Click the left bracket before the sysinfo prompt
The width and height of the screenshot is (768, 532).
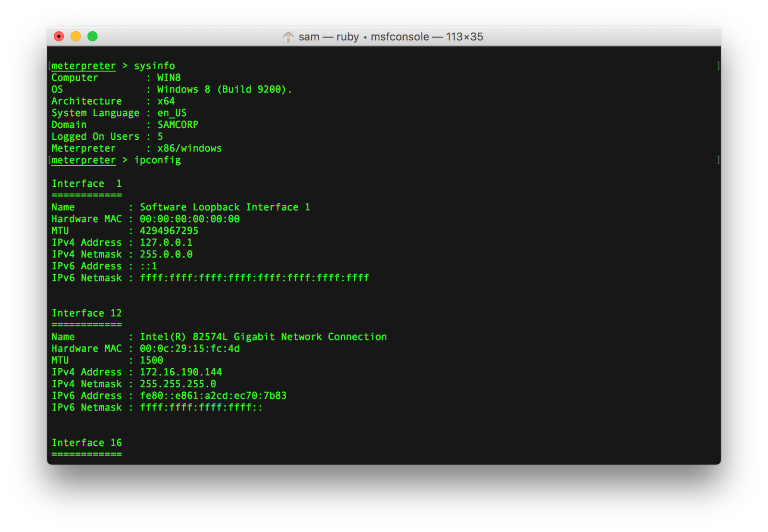[49, 66]
